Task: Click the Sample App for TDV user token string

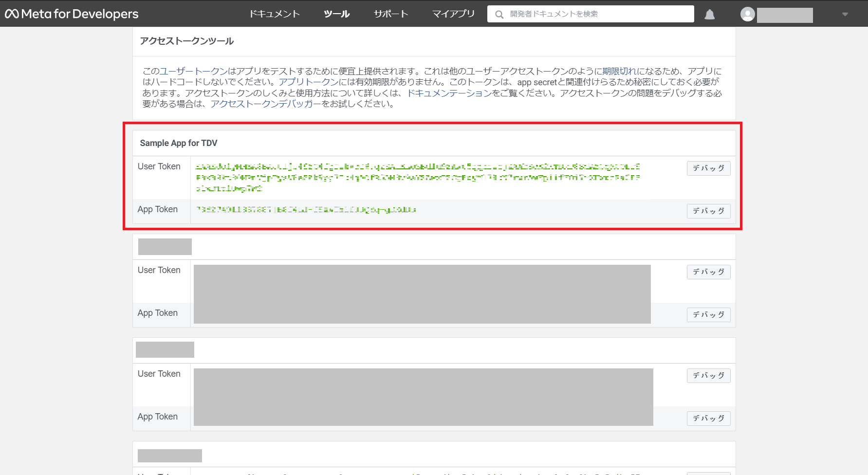Action: [418, 178]
